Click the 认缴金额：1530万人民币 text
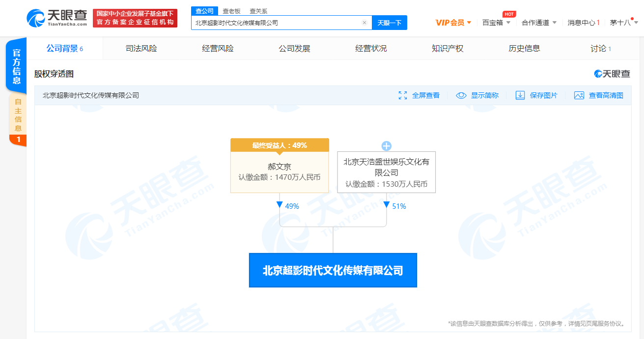 [x=387, y=184]
